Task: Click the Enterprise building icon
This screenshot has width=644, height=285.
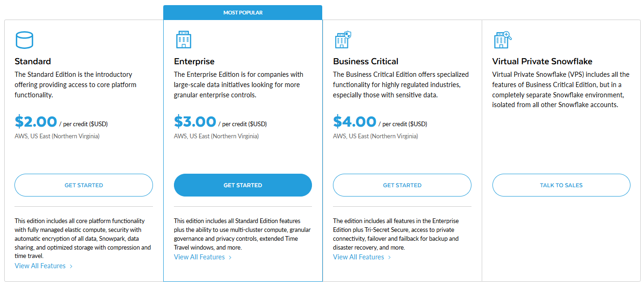Action: [x=183, y=39]
